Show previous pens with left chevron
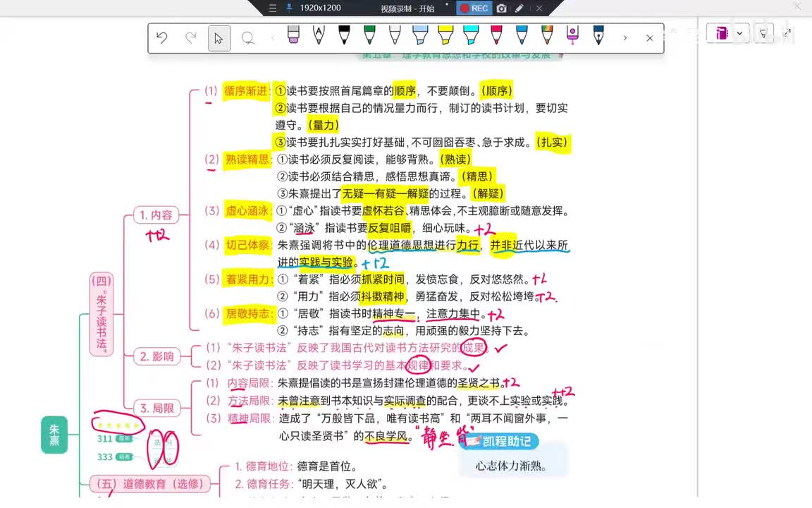The image size is (812, 508). [x=273, y=38]
